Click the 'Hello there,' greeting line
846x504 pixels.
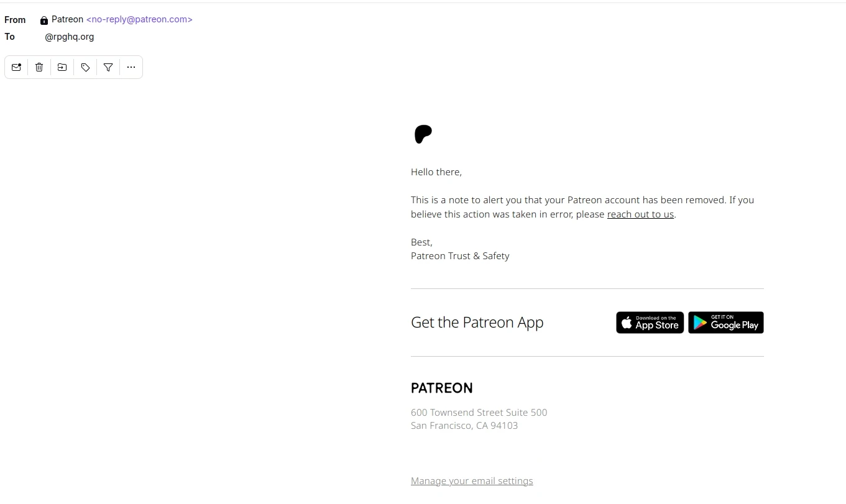pyautogui.click(x=436, y=172)
